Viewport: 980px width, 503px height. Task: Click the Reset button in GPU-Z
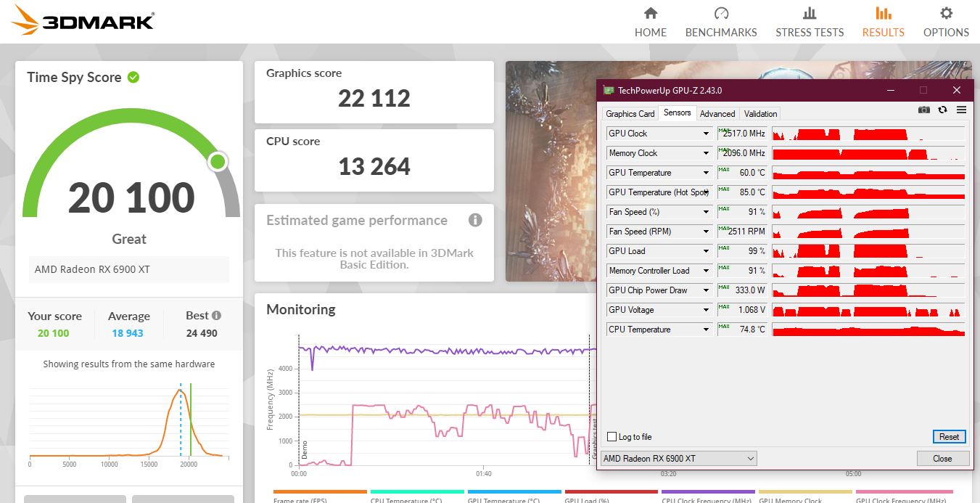click(949, 437)
